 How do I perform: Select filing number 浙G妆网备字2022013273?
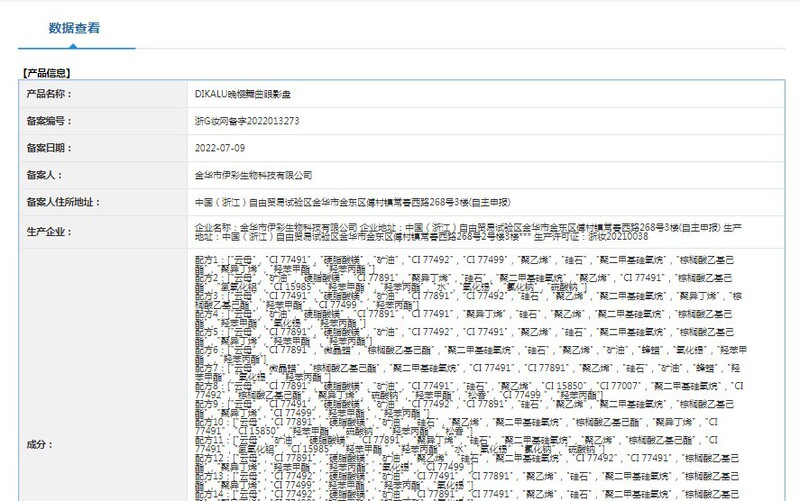[247, 121]
